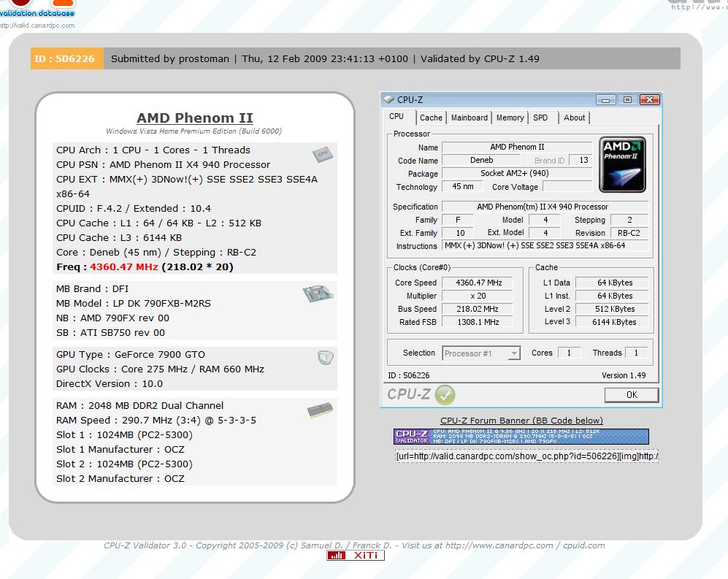This screenshot has width=728, height=579.
Task: Minimize the CPU-Z window
Action: [605, 100]
